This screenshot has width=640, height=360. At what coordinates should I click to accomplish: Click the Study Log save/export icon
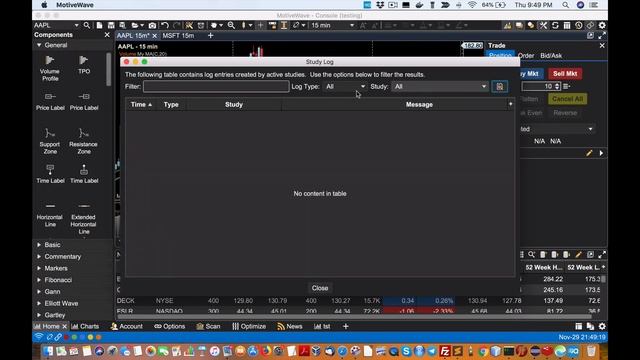coord(500,87)
